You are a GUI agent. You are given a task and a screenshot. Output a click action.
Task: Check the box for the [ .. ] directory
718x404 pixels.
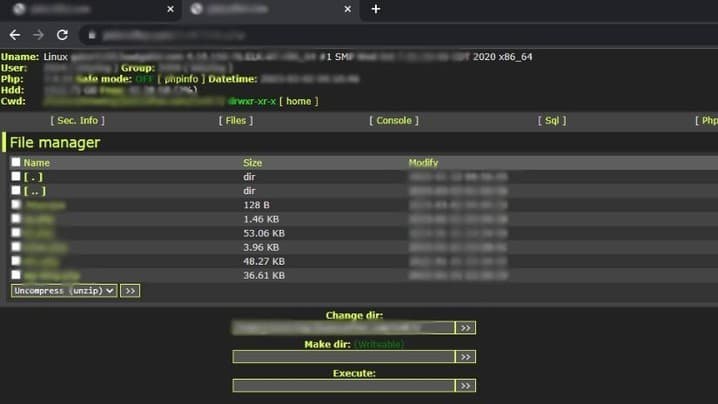coord(16,190)
